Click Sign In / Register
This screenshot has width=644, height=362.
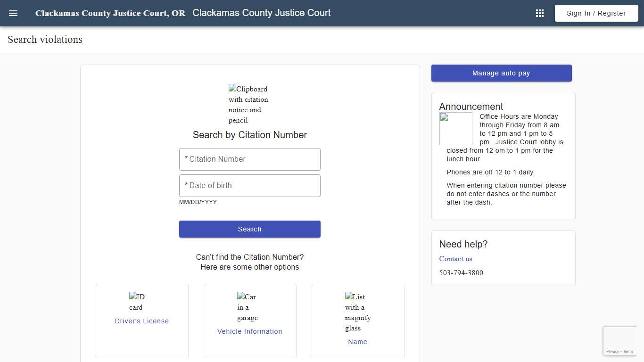tap(596, 13)
